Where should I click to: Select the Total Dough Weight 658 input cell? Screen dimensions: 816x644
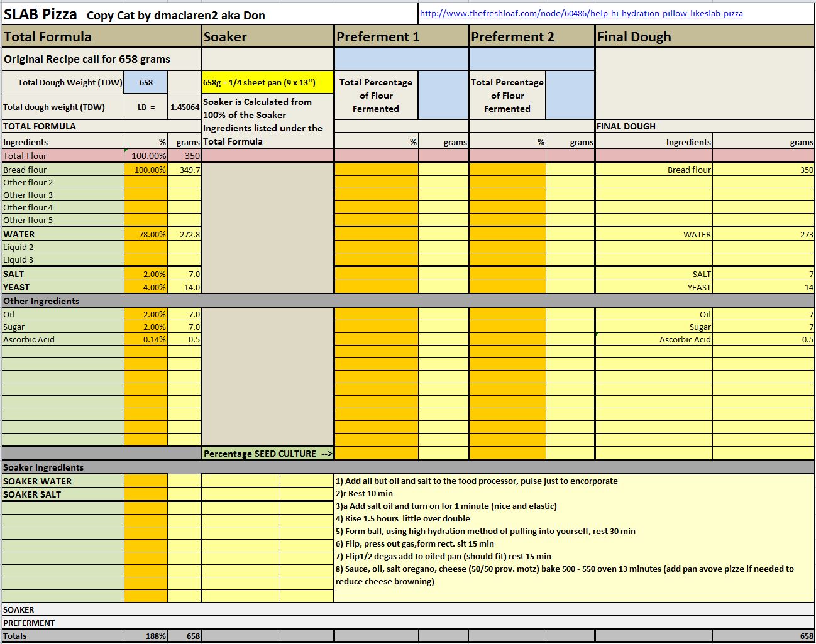point(146,82)
